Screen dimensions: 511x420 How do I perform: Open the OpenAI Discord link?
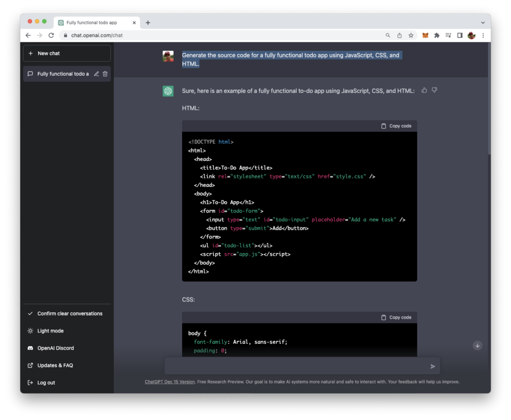(x=67, y=348)
